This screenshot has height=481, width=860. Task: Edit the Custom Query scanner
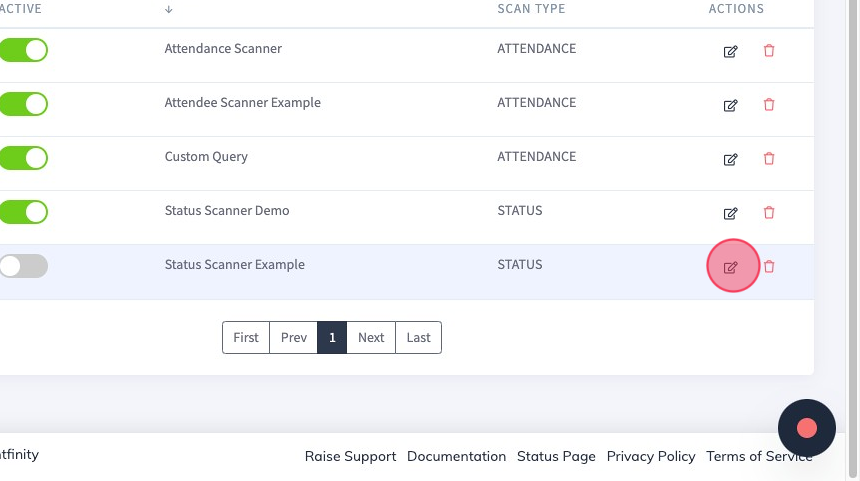click(730, 159)
